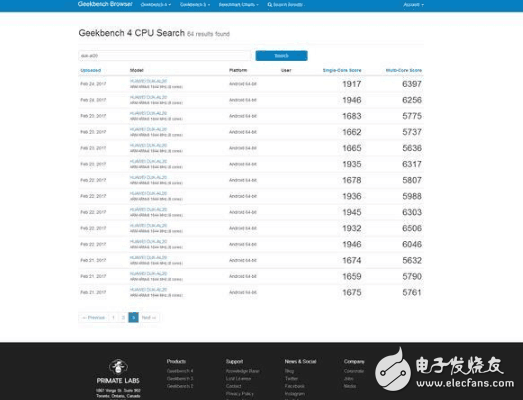523x400 pixels.
Task: Open HUAWEI DUK-AL20 result scoring 1936
Action: (148, 193)
